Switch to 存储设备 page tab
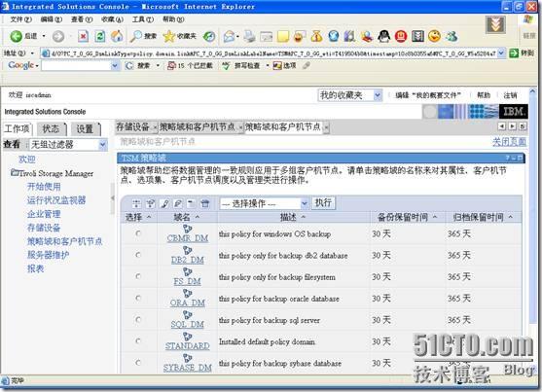Screen dimensions: 542x392 [x=132, y=126]
